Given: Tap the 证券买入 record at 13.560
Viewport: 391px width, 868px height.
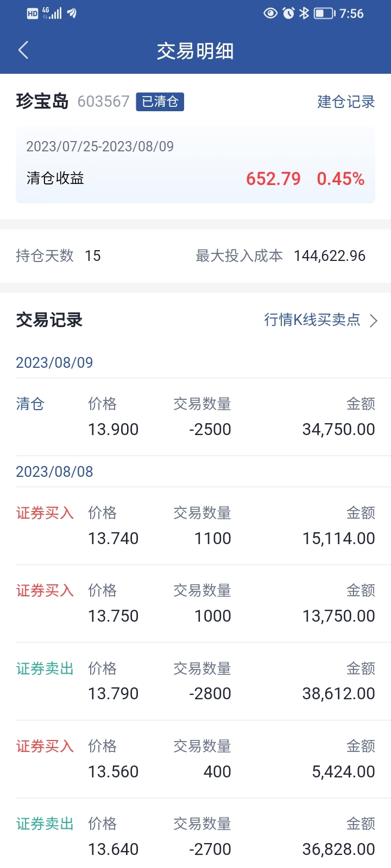Looking at the screenshot, I should [195, 759].
